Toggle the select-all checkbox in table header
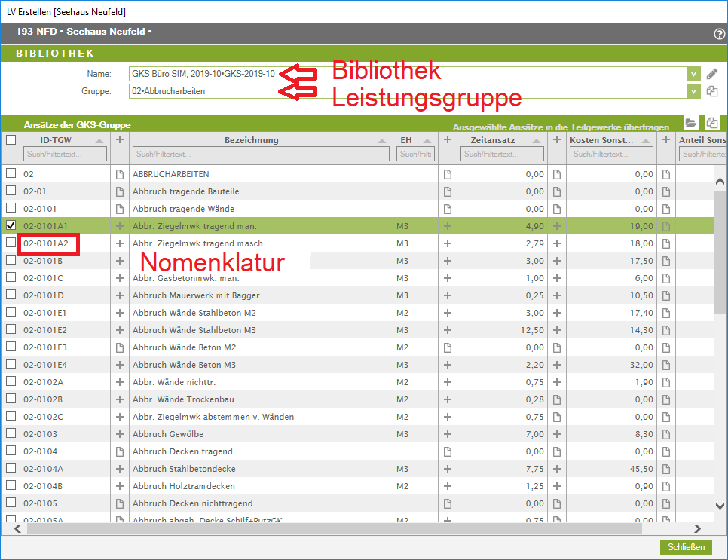This screenshot has width=728, height=560. pos(11,140)
